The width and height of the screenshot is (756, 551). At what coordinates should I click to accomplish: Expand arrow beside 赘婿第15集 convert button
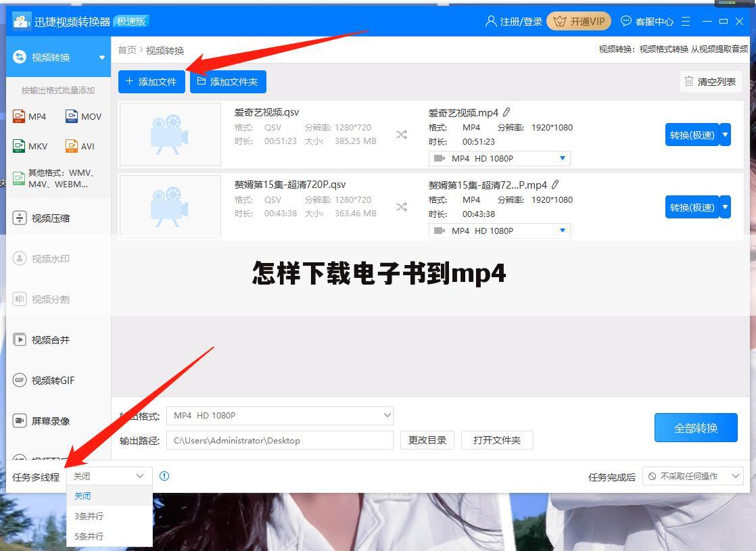pyautogui.click(x=725, y=208)
